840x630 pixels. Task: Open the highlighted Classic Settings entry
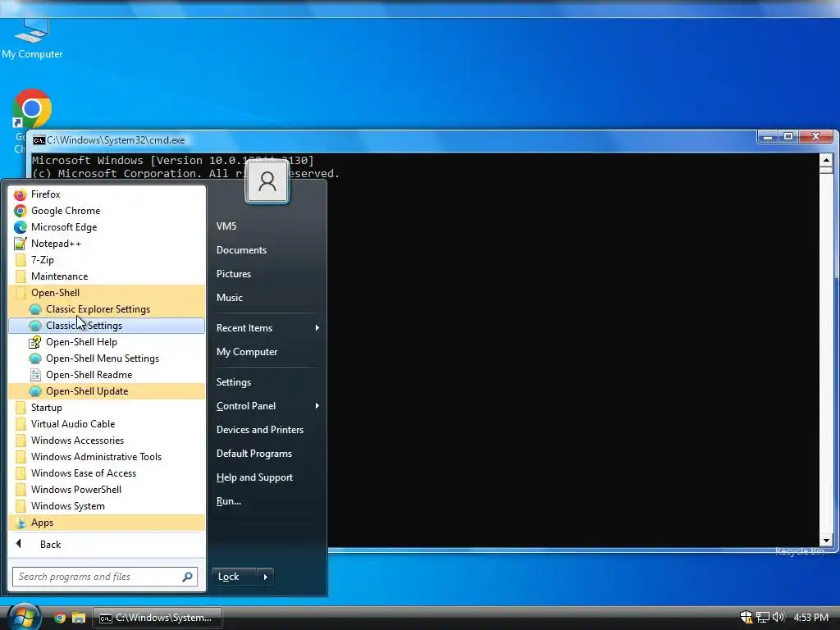[107, 326]
